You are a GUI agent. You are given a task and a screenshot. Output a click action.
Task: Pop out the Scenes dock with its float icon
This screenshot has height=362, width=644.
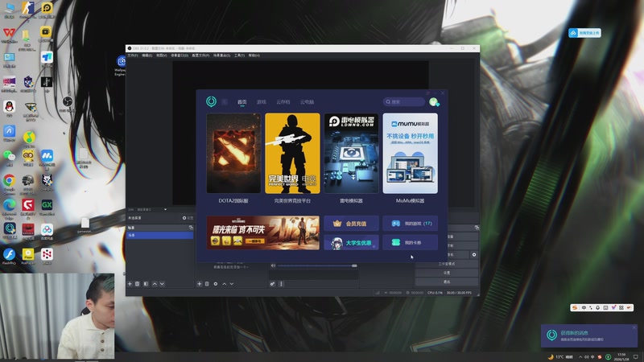point(191,228)
